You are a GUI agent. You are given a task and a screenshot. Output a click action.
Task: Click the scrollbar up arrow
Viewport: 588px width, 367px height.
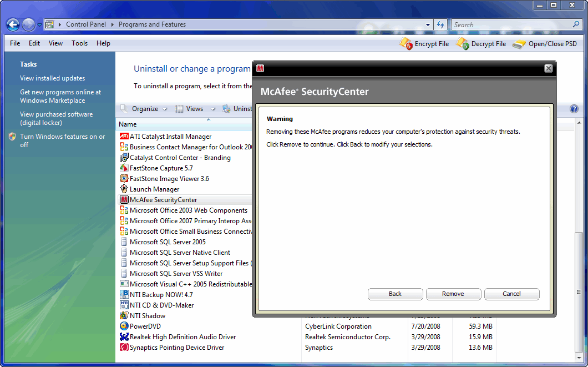pyautogui.click(x=579, y=123)
